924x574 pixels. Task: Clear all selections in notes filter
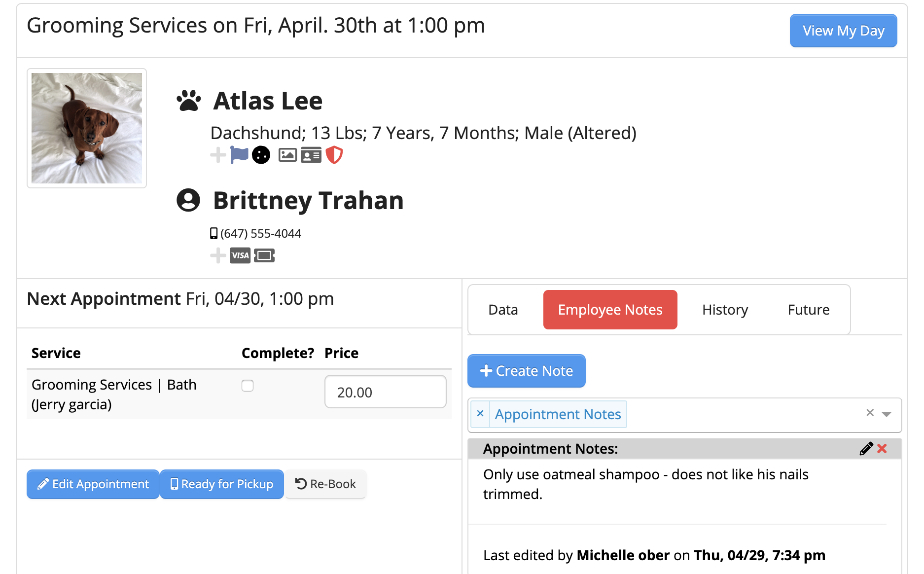870,413
